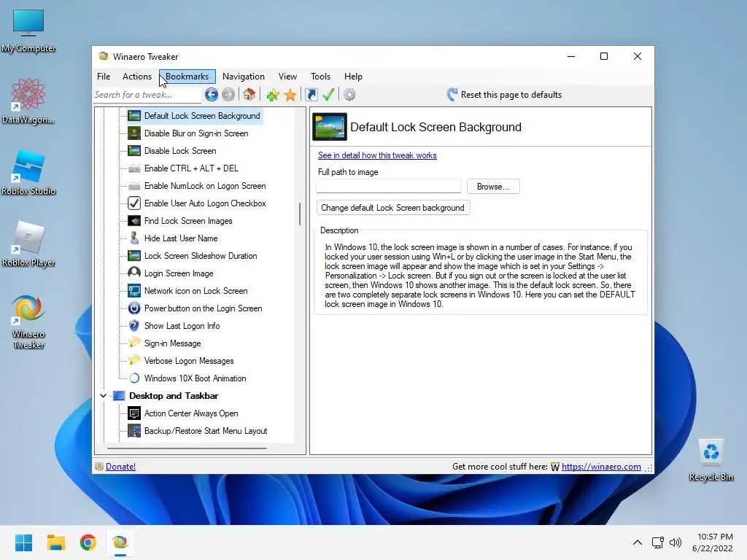The height and width of the screenshot is (560, 747).
Task: Click the Donate! link
Action: pyautogui.click(x=120, y=467)
